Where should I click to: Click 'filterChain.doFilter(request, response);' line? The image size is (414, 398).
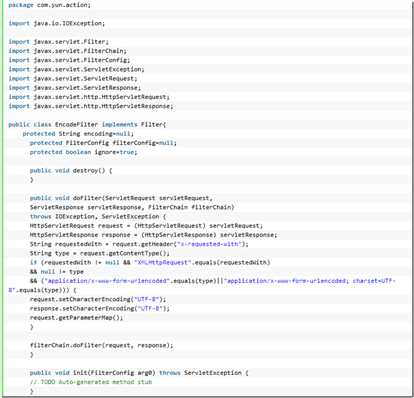coord(102,345)
